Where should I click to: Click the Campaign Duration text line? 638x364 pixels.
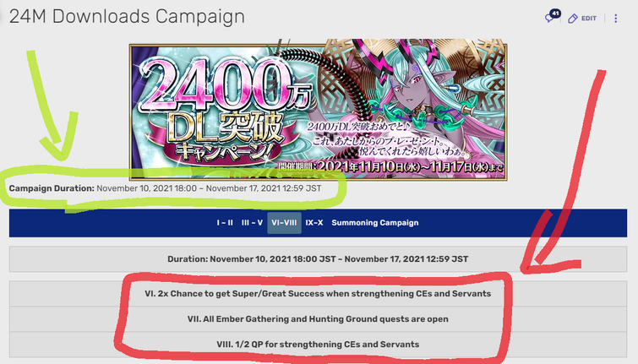click(165, 188)
